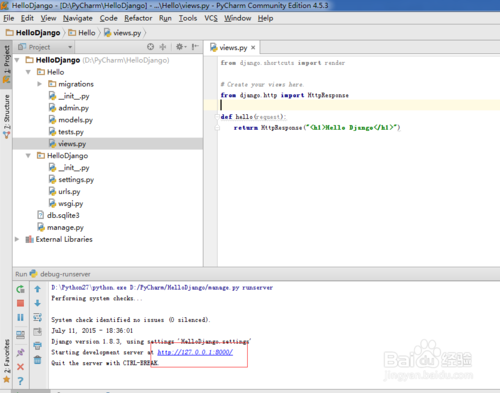
Task: Click the Rerun debug-runserver icon
Action: tap(20, 289)
